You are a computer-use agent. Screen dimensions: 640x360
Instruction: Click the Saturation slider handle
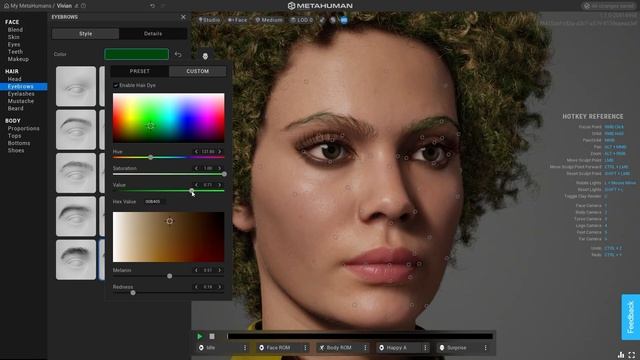pyautogui.click(x=224, y=174)
